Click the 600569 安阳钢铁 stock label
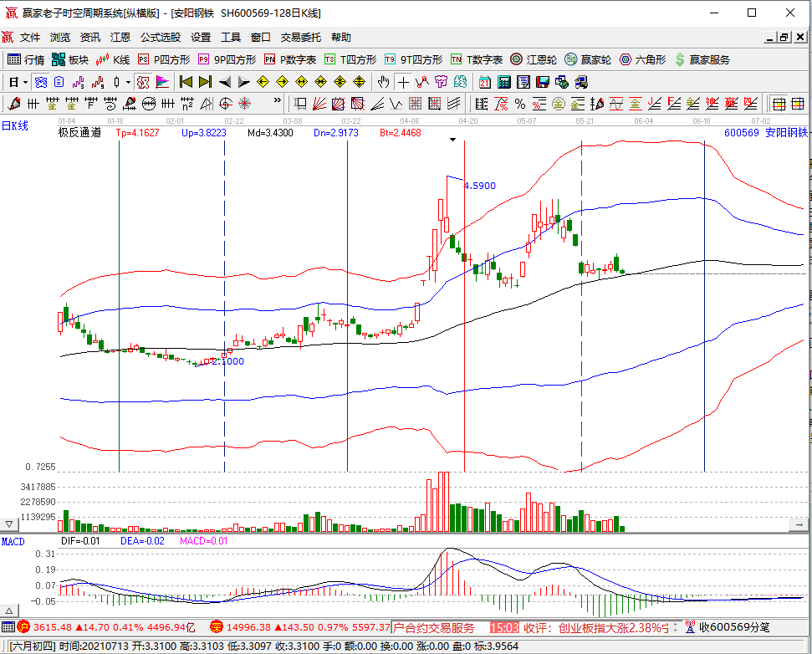Screen dimensions: 812x654 766,133
